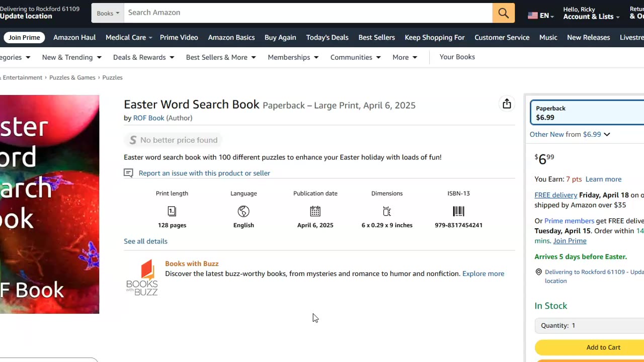The width and height of the screenshot is (644, 362).
Task: Expand the More submenu
Action: pos(405,57)
